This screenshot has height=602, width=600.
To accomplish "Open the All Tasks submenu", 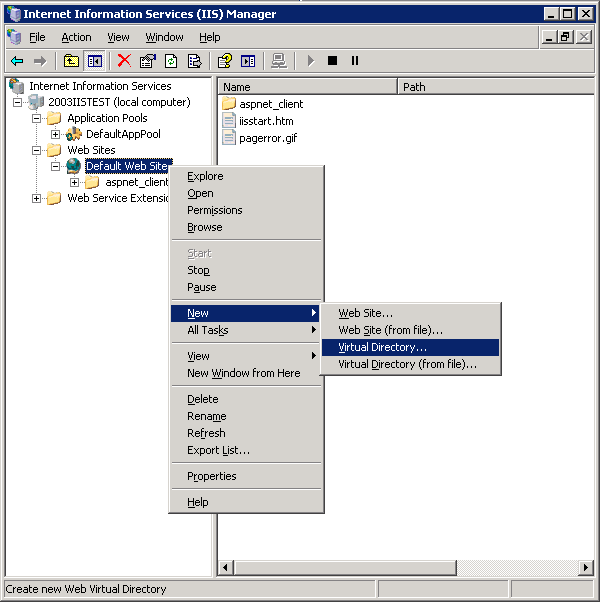I will [x=246, y=330].
